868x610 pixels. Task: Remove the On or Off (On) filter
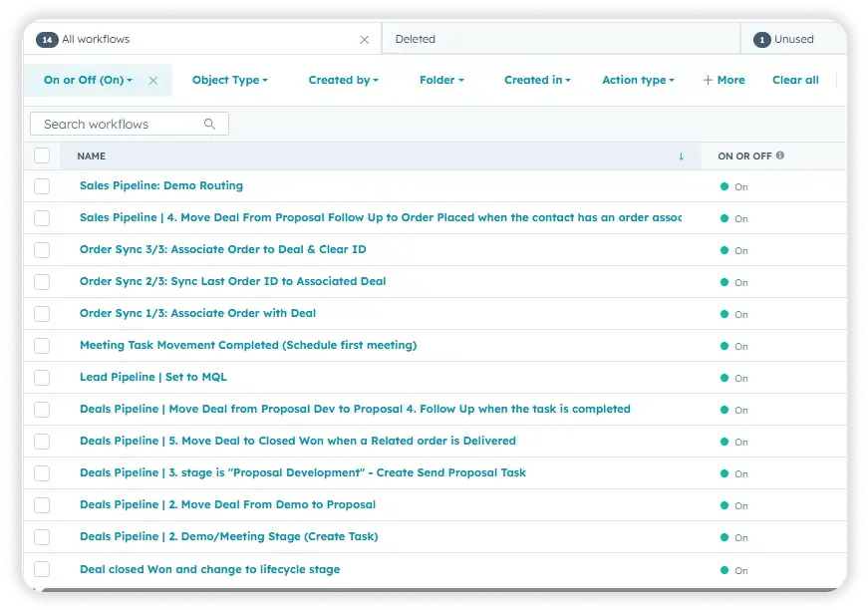tap(153, 81)
